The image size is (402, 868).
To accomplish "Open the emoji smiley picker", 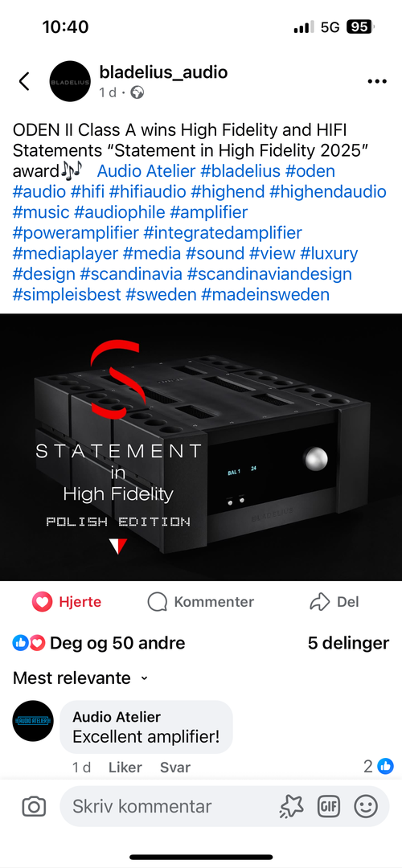I will point(366,806).
